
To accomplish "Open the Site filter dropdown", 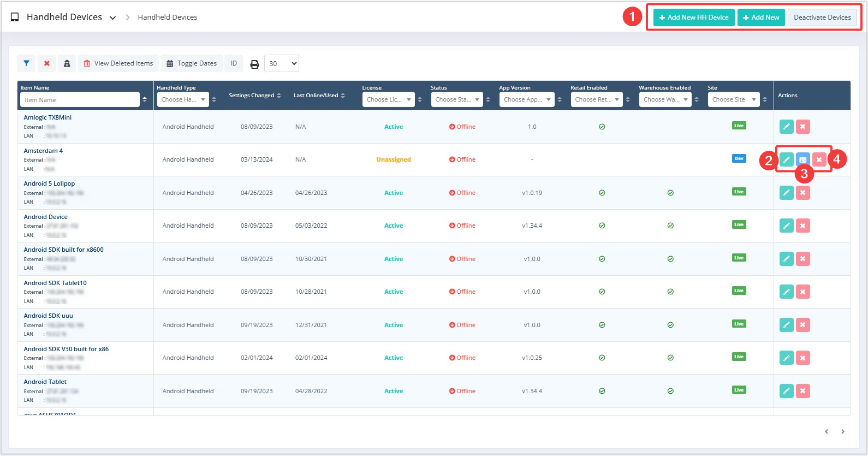I will pyautogui.click(x=734, y=99).
